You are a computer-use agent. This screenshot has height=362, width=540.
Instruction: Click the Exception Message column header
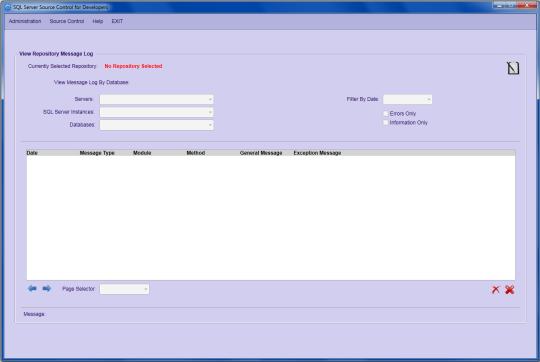317,153
